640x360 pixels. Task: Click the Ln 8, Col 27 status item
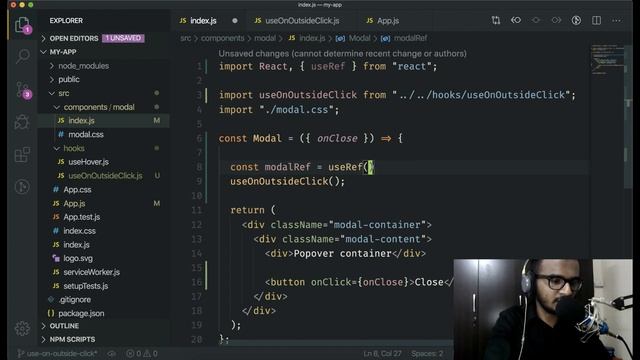click(382, 353)
